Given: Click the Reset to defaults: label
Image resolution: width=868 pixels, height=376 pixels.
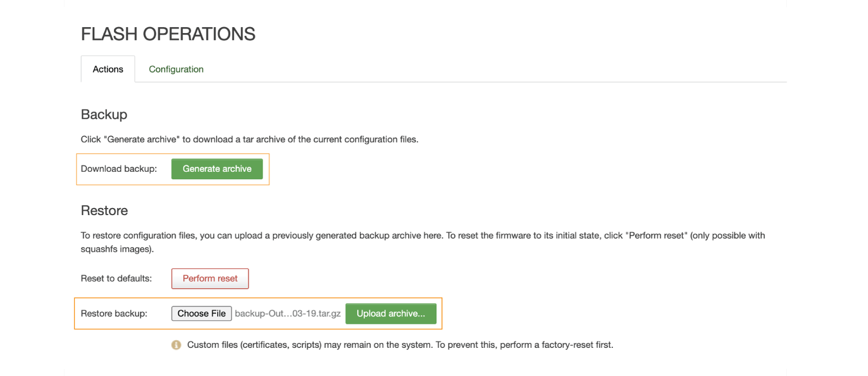Looking at the screenshot, I should (116, 278).
